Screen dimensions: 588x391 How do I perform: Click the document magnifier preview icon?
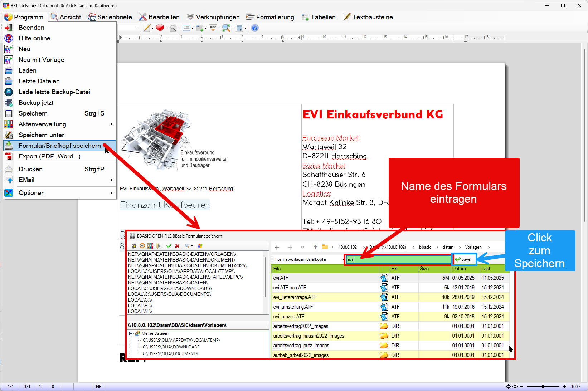point(173,28)
